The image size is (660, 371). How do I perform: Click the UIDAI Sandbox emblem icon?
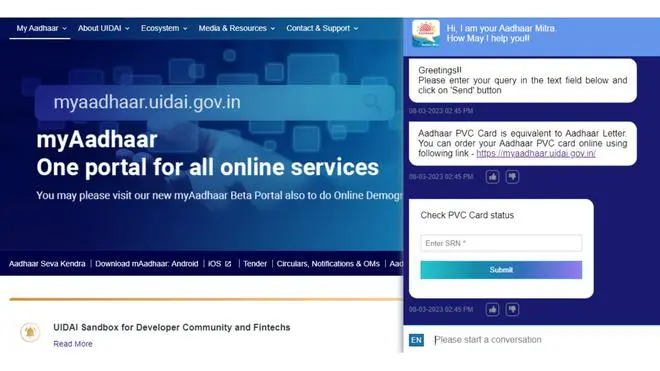[x=30, y=332]
